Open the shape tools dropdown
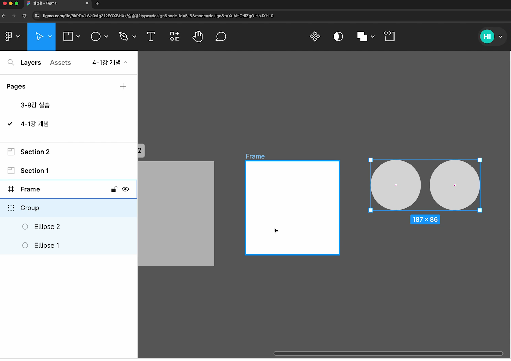This screenshot has height=361, width=511. tap(106, 36)
